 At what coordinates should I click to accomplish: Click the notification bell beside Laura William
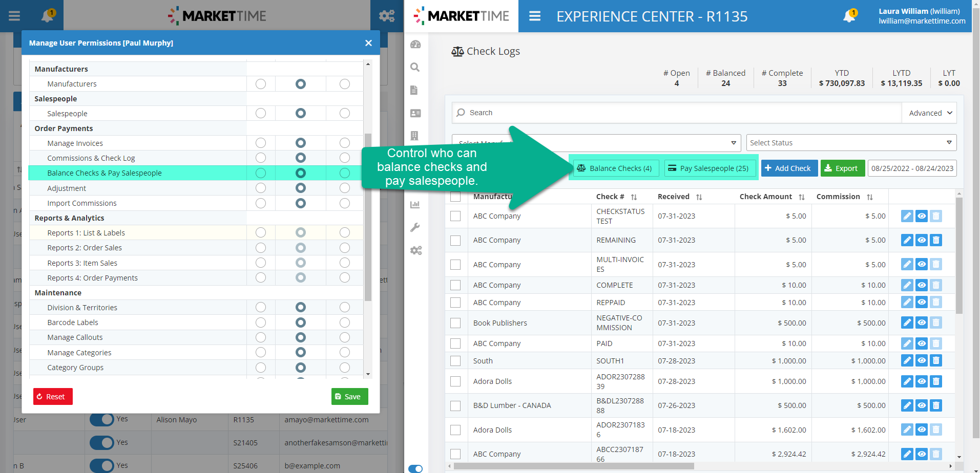click(849, 16)
